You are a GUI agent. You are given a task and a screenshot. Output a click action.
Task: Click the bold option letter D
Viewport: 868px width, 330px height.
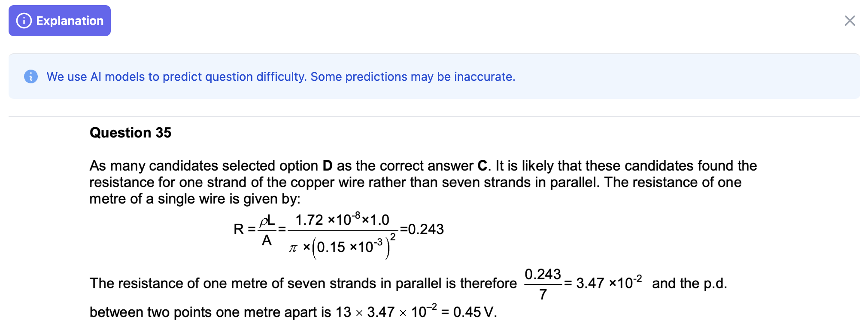pyautogui.click(x=328, y=166)
